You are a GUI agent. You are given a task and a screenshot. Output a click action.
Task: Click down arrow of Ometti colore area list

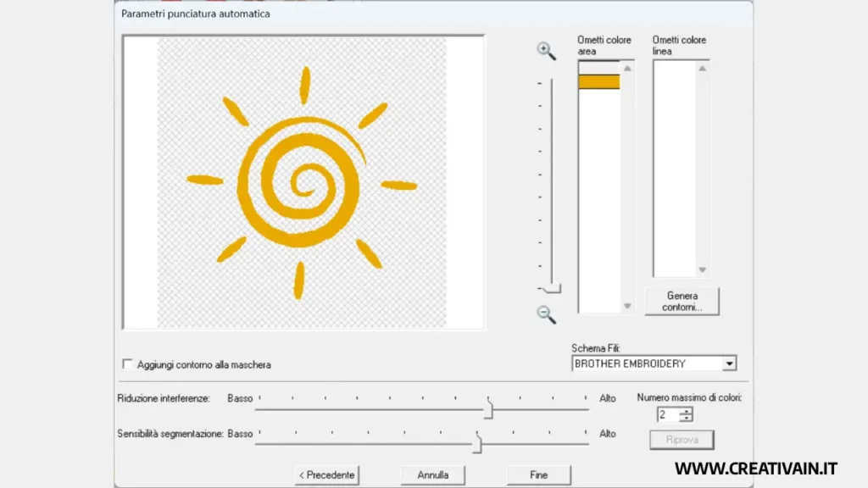(x=627, y=306)
